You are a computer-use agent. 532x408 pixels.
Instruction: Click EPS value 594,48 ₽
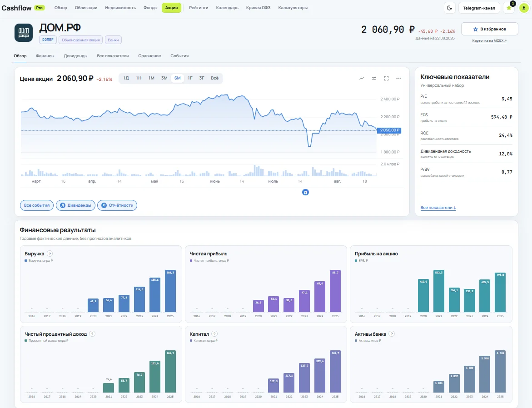(x=502, y=117)
